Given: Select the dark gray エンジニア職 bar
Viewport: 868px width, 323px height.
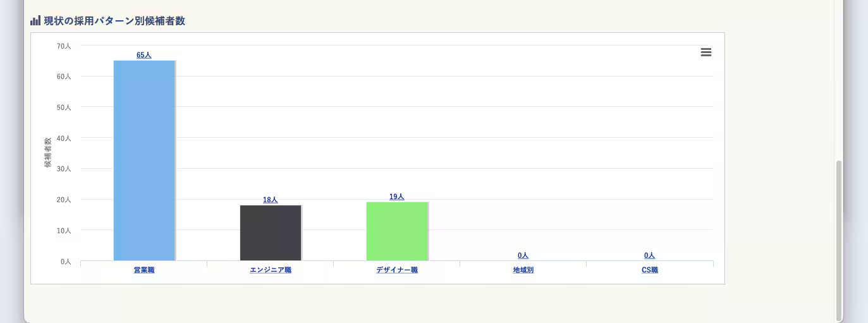Looking at the screenshot, I should [271, 233].
